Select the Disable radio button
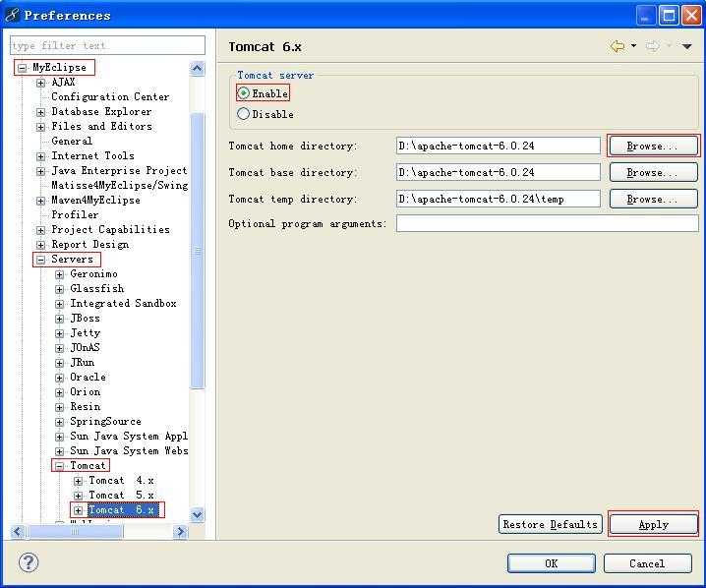Screen dimensions: 706x588 [x=243, y=113]
